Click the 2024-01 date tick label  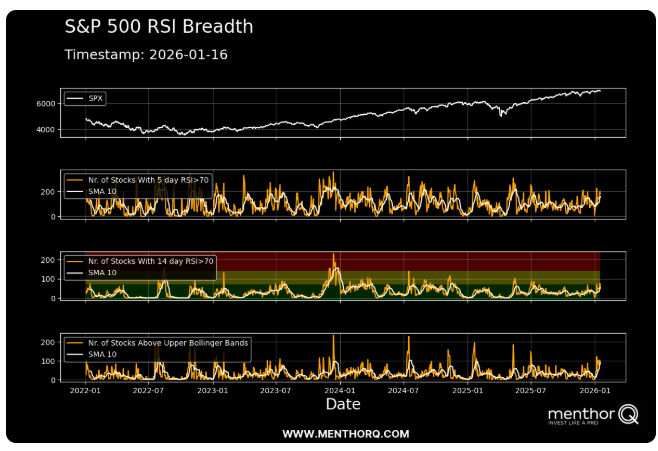coord(340,390)
